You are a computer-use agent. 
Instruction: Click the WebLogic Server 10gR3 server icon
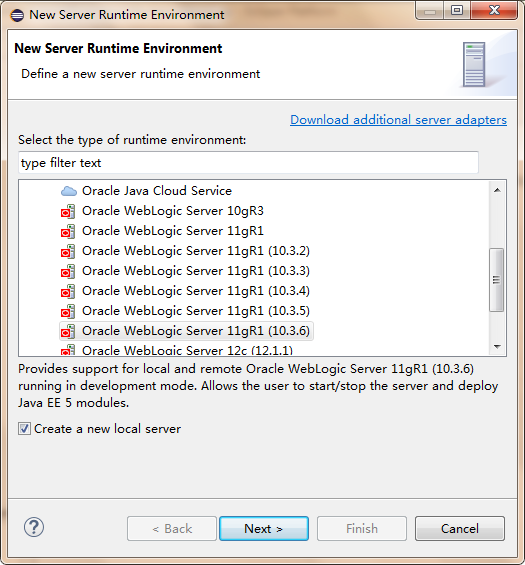coord(68,212)
